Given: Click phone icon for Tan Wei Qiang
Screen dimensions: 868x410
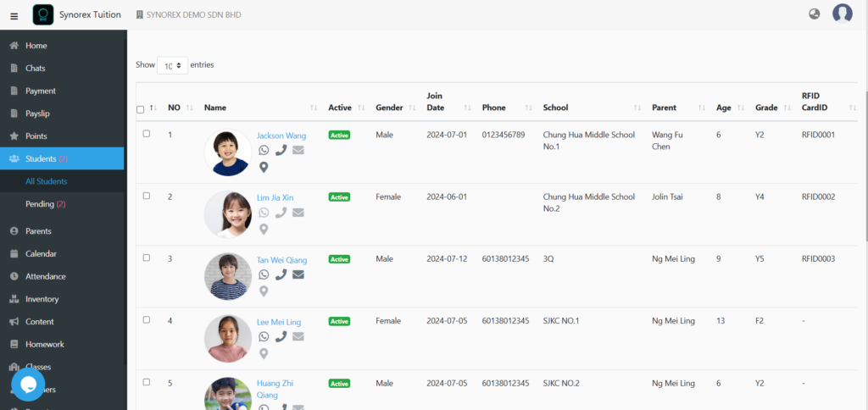Looking at the screenshot, I should pos(281,274).
